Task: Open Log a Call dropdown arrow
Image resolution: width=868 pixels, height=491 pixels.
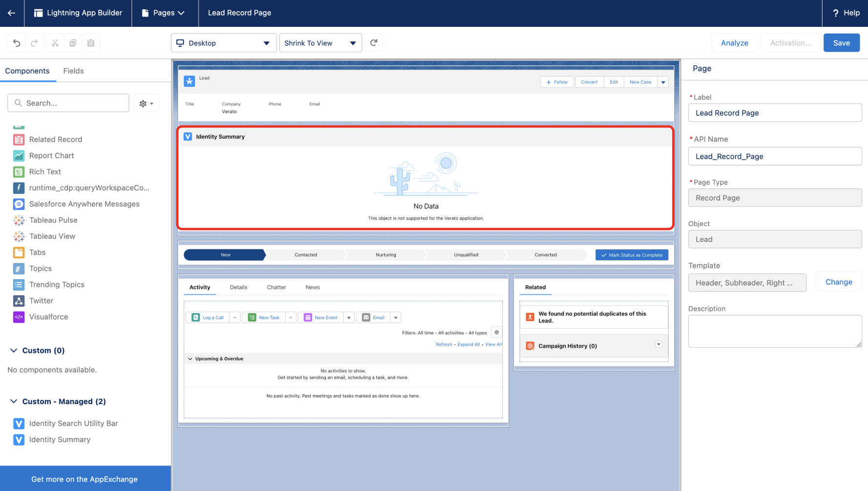Action: (x=235, y=318)
